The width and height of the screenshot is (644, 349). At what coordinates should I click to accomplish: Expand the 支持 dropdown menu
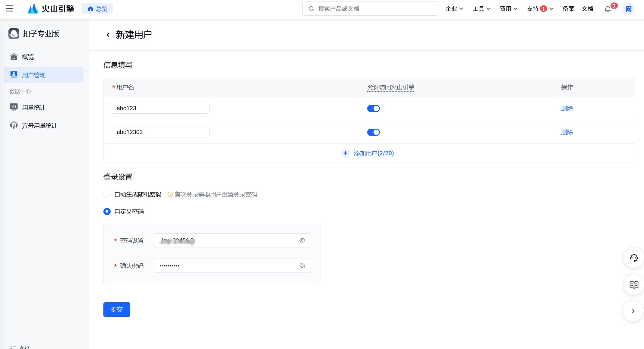tap(540, 9)
